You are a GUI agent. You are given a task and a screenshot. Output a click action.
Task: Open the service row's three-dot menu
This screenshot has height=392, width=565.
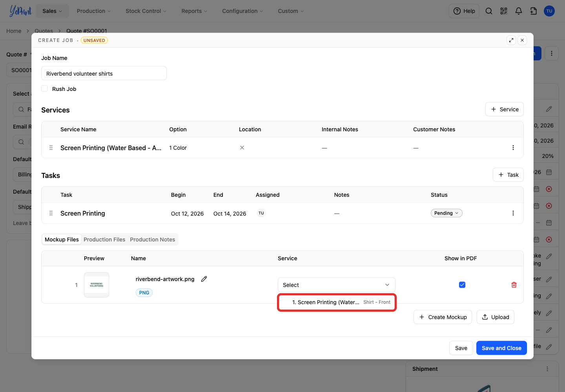(513, 148)
